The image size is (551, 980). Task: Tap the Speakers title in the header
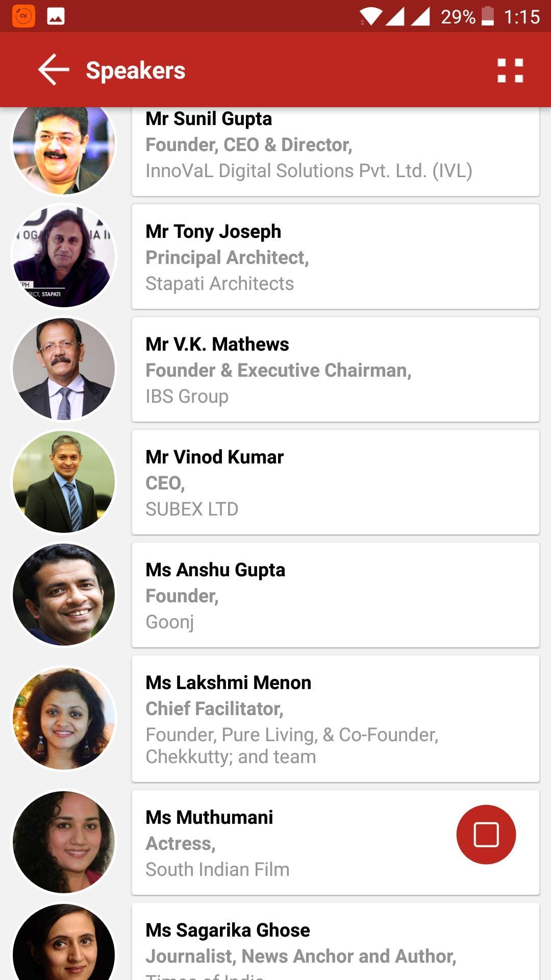[135, 70]
